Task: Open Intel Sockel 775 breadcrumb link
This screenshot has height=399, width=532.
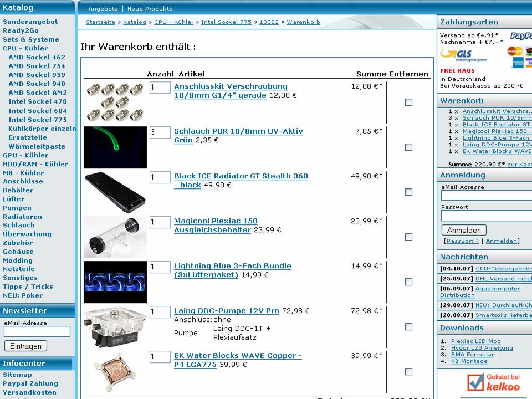Action: [x=226, y=22]
